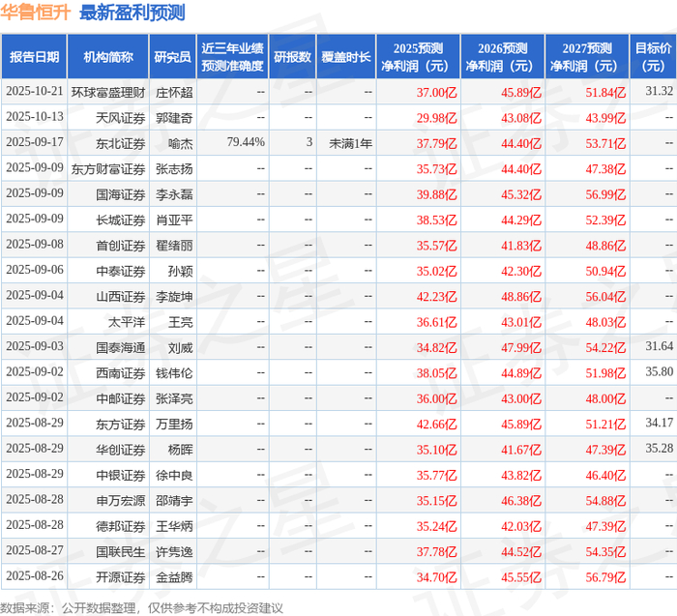677x616 pixels.
Task: Click analyst name 庄怀超
Action: click(x=174, y=93)
